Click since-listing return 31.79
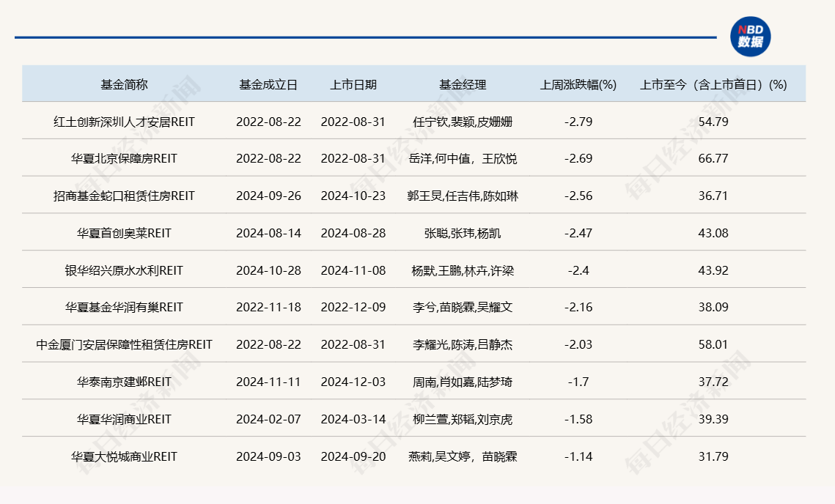Viewport: 835px width, 504px height. click(x=713, y=456)
